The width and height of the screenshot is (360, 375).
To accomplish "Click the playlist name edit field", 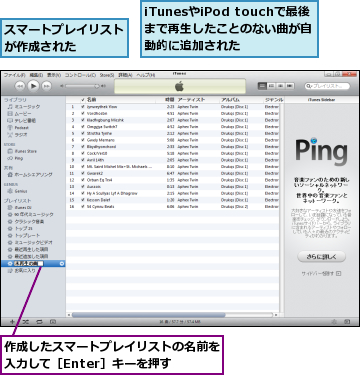I will pyautogui.click(x=28, y=264).
